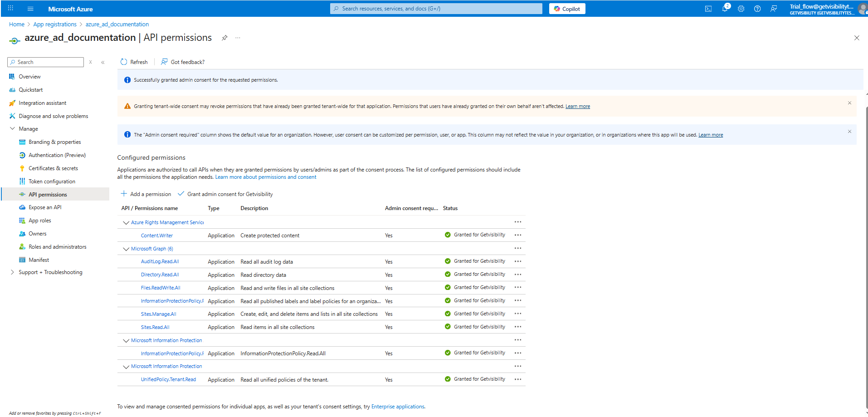Click the Refresh toolbar button
This screenshot has width=868, height=417.
click(134, 62)
